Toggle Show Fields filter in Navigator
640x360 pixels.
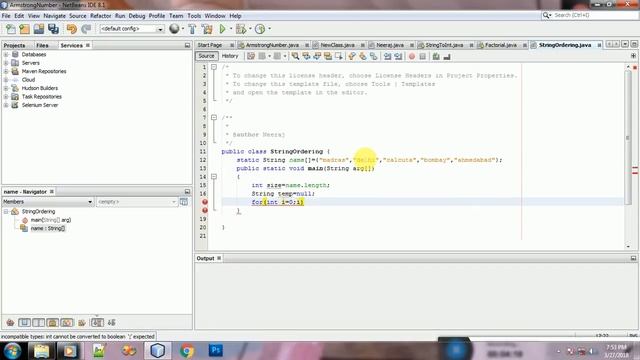tap(24, 323)
